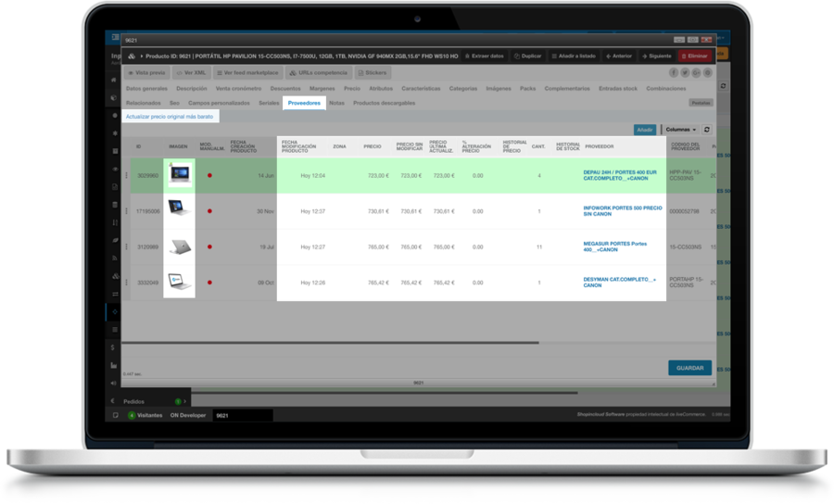Open Venta cronómetro tab
The width and height of the screenshot is (834, 504).
(238, 89)
